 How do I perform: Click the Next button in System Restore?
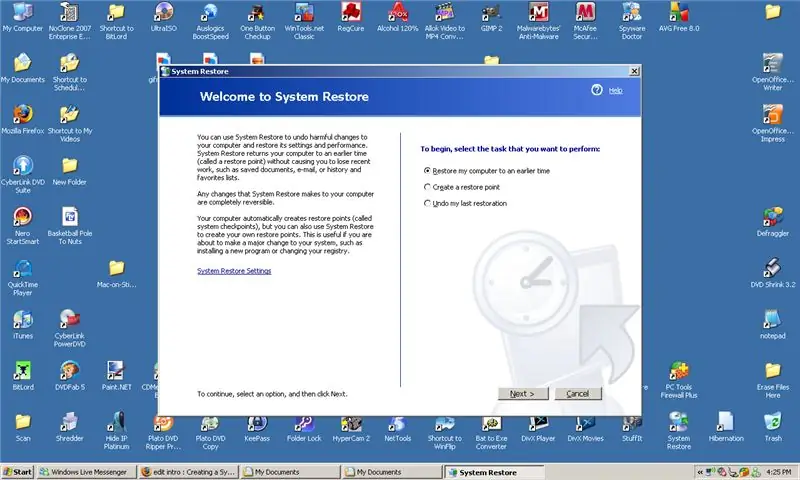pos(522,393)
